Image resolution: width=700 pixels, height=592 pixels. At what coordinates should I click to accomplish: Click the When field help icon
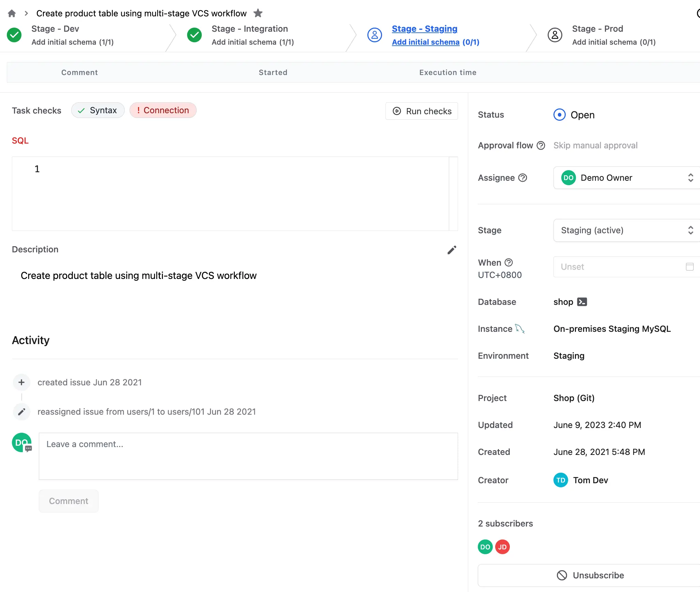tap(508, 262)
